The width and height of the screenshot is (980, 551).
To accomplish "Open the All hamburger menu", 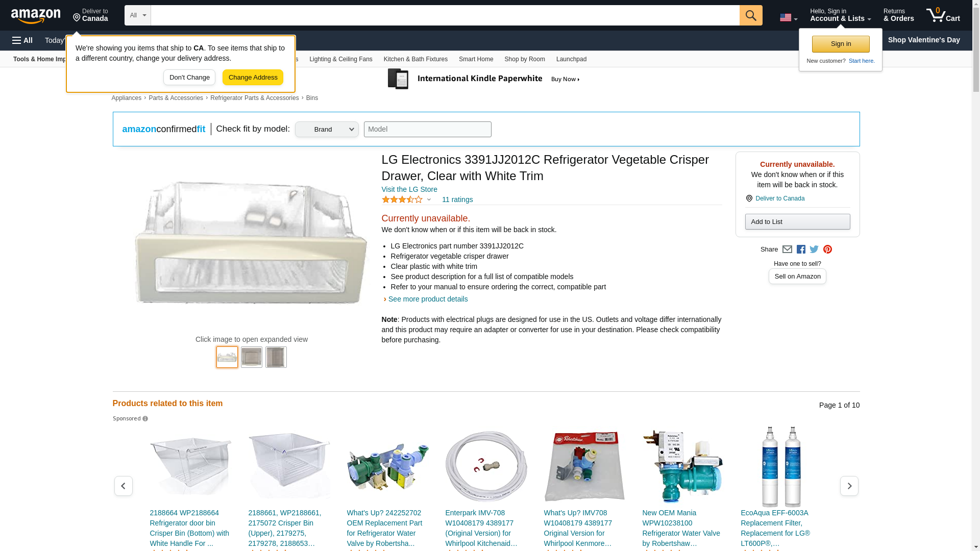I will [x=22, y=40].
